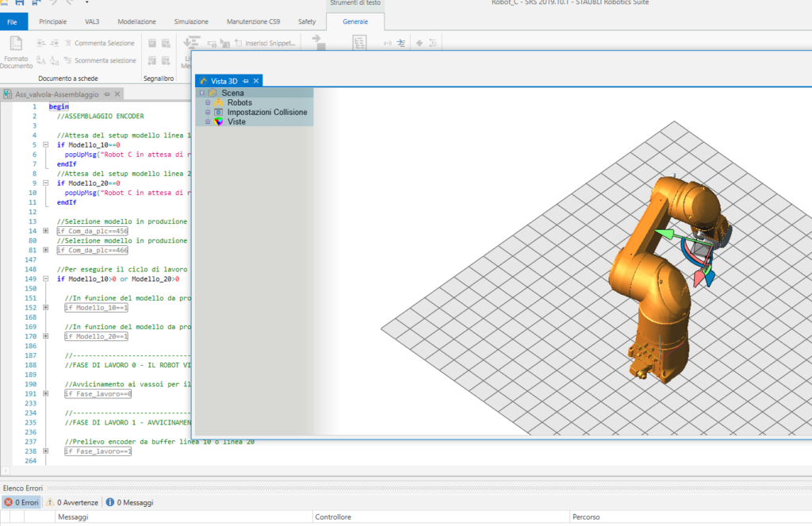Click the editor horizontal scrollbar left arrow
Viewport: 812px width, 526px height.
6,471
